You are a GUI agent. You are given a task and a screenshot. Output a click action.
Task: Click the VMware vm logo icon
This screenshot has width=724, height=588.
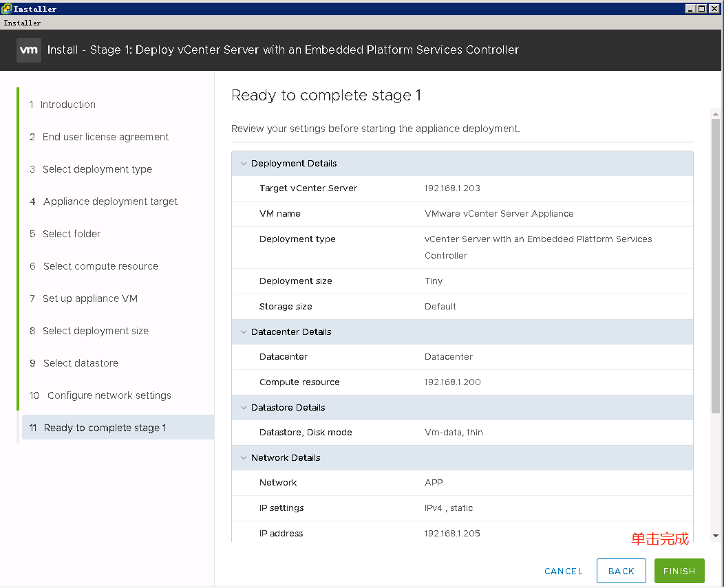[29, 50]
